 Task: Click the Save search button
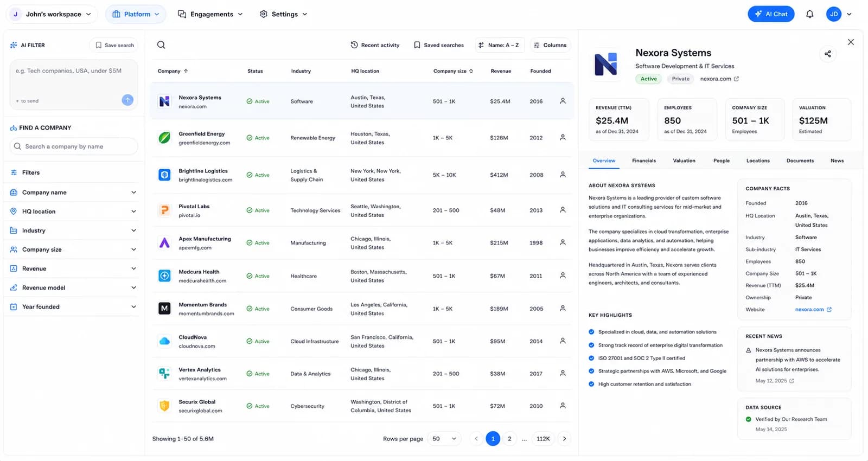(x=114, y=45)
